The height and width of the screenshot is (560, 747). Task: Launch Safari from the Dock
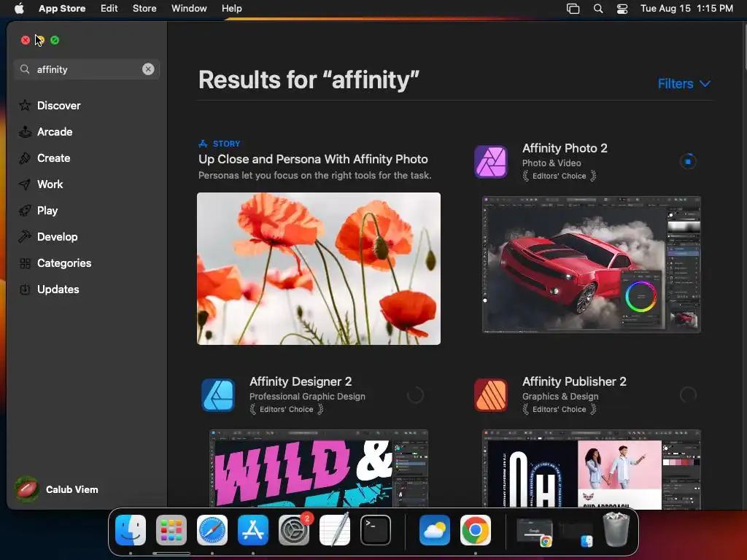[x=212, y=530]
